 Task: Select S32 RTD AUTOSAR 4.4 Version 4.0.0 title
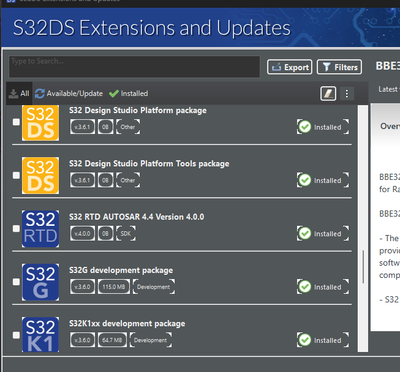(137, 217)
